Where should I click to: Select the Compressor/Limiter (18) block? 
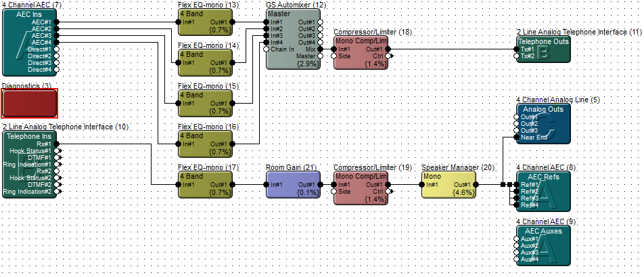point(361,53)
